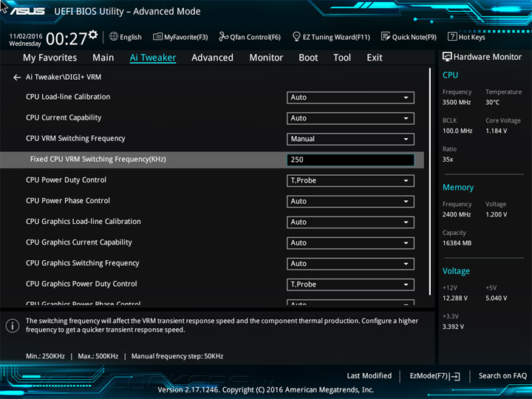Viewport: 532px width, 399px height.
Task: Switch to EzMode(F7)
Action: pos(434,376)
